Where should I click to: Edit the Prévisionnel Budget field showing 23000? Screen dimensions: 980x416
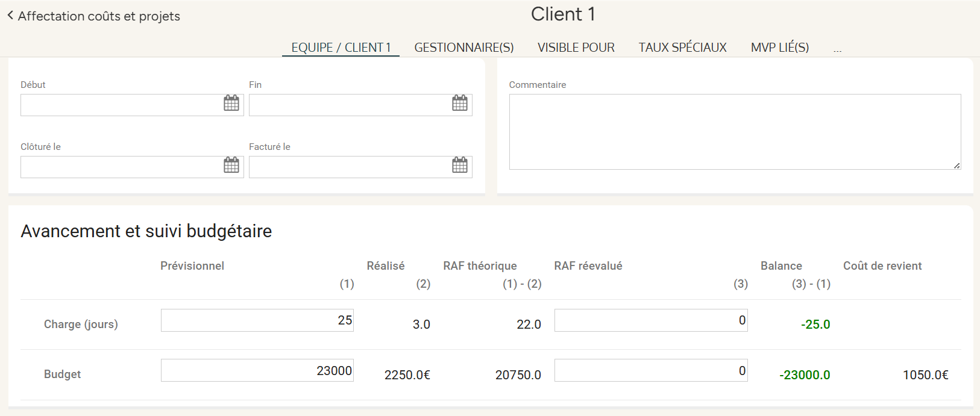point(257,371)
